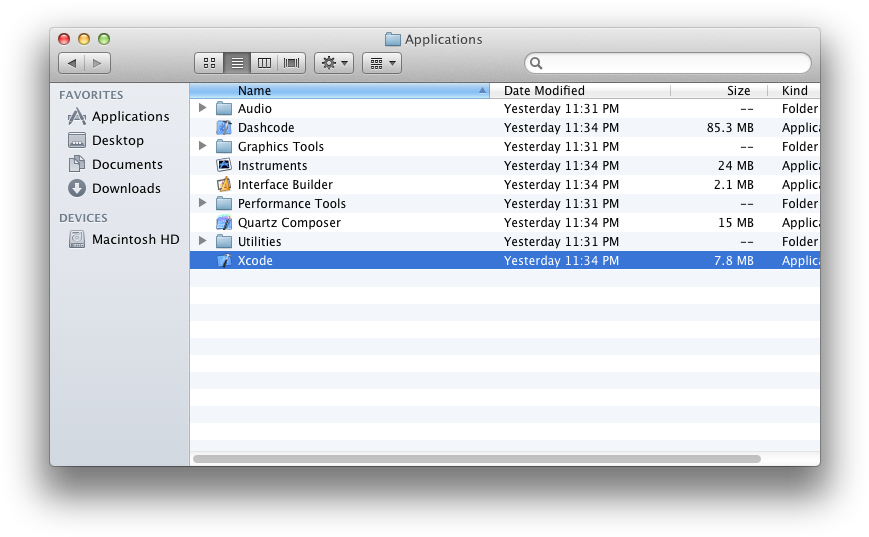Expand the Utilities folder

tap(203, 241)
